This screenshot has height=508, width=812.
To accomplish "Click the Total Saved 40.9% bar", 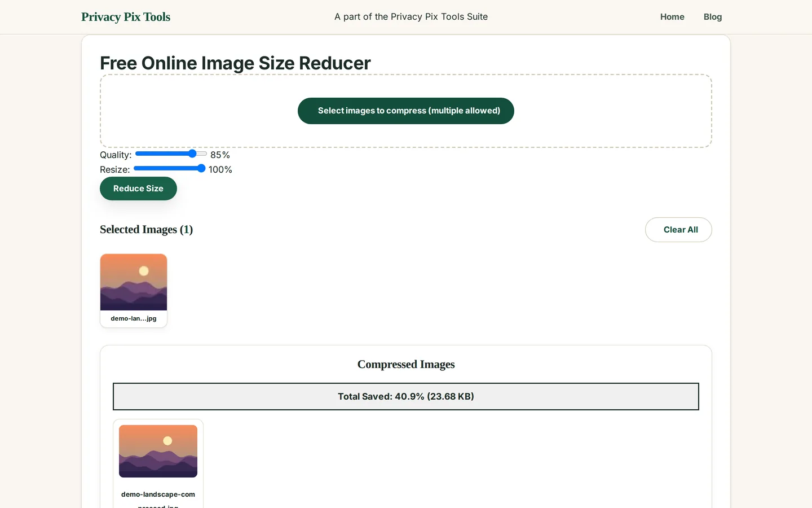I will point(406,396).
